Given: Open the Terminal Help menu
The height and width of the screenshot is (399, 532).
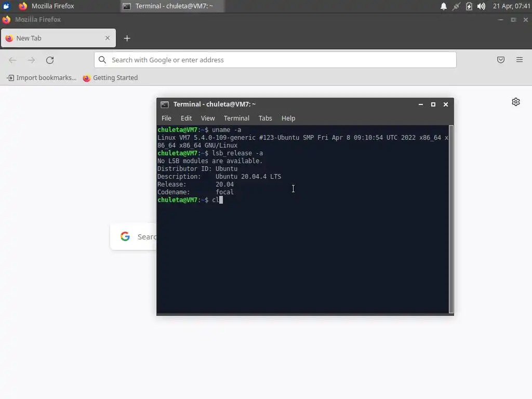Looking at the screenshot, I should (x=288, y=118).
